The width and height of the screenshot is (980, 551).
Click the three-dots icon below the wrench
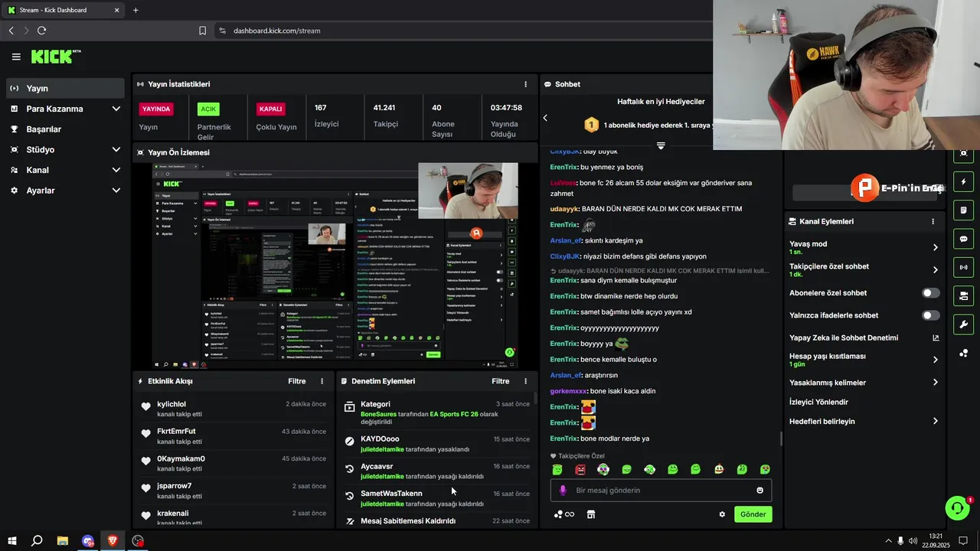pyautogui.click(x=963, y=353)
